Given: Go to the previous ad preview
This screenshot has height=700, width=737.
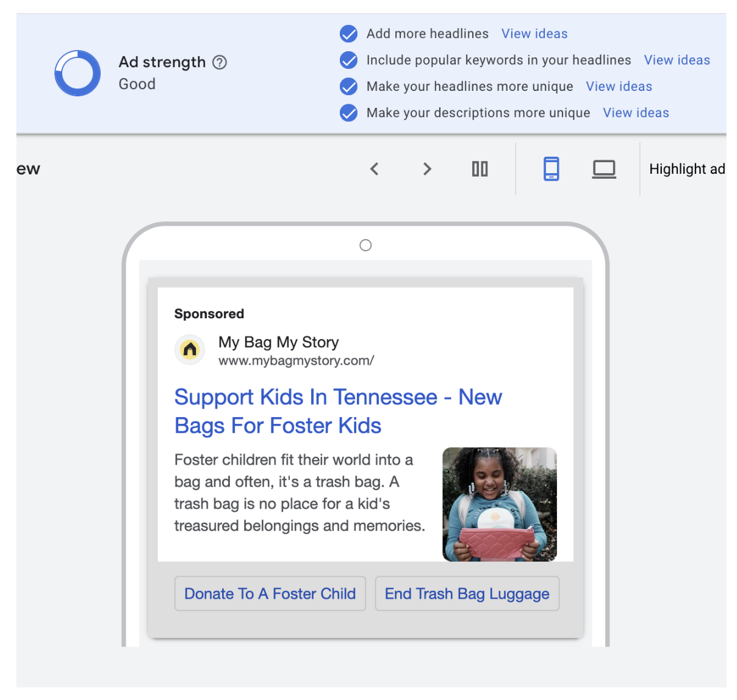Looking at the screenshot, I should point(375,169).
